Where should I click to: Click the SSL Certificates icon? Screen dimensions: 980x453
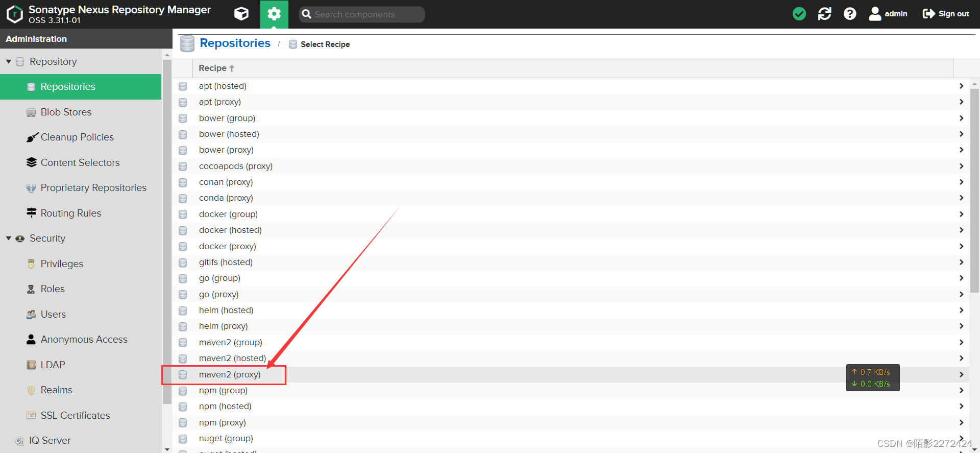click(31, 415)
